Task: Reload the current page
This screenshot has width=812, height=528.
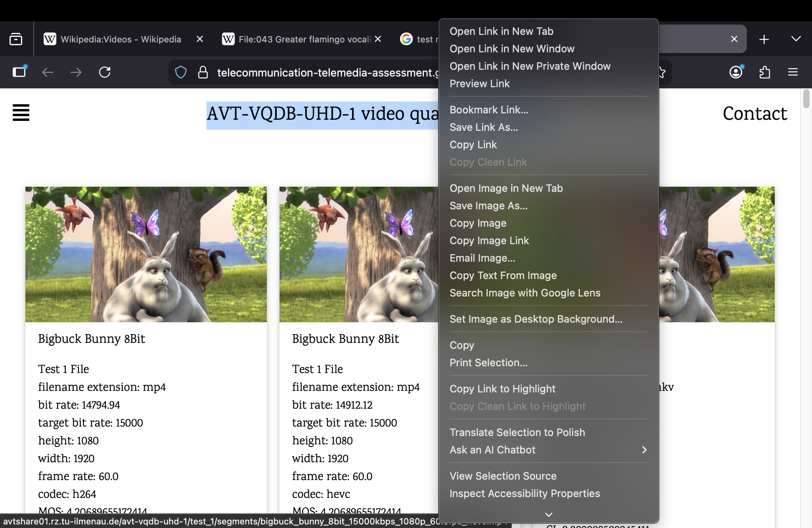Action: coord(105,72)
